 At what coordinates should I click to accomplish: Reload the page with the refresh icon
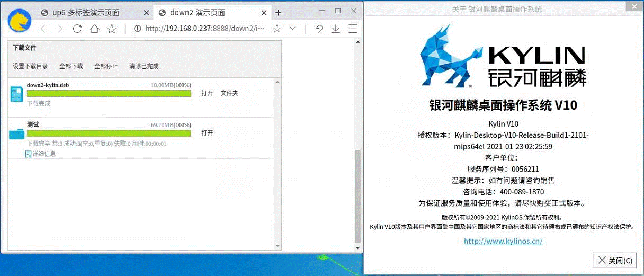[77, 29]
